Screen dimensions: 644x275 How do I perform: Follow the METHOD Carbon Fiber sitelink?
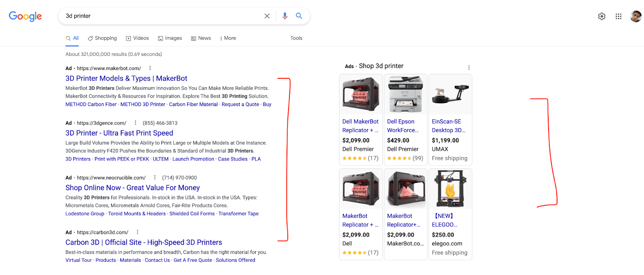(x=91, y=105)
